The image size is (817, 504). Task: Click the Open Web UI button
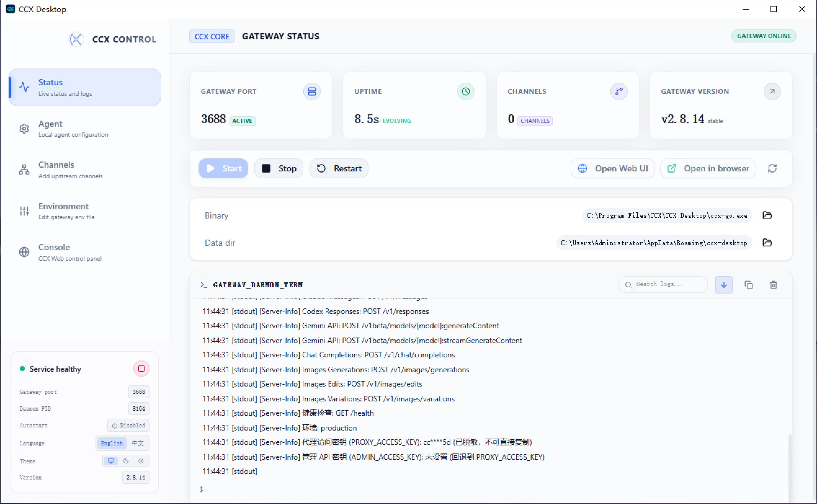(x=613, y=168)
